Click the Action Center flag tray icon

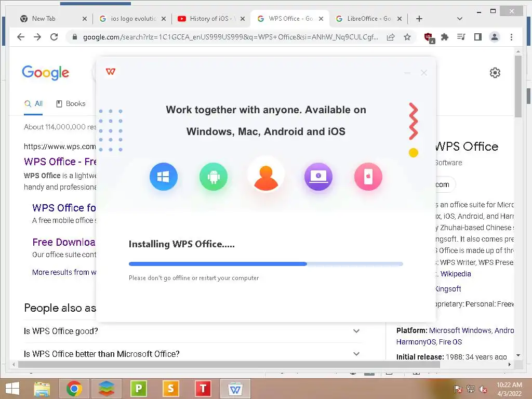tap(458, 389)
